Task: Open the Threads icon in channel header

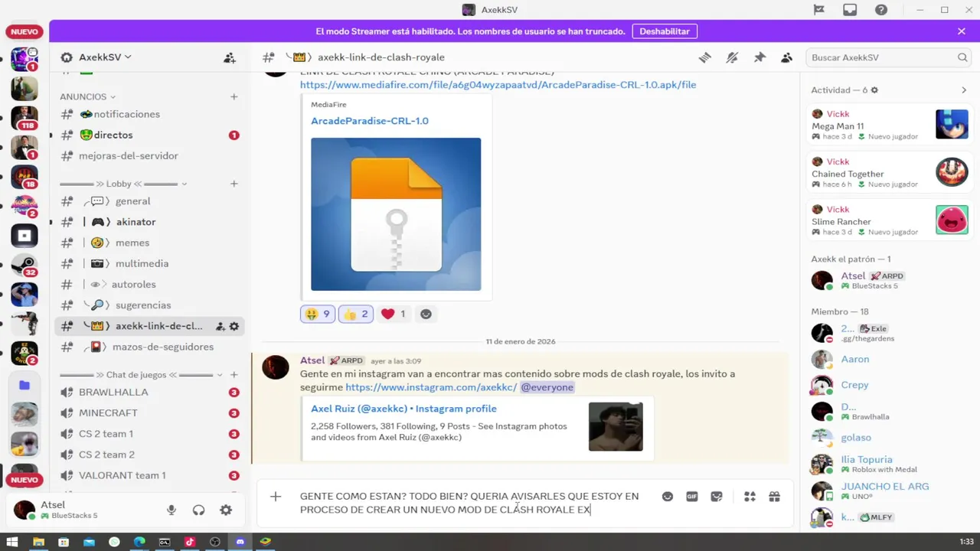Action: click(704, 57)
